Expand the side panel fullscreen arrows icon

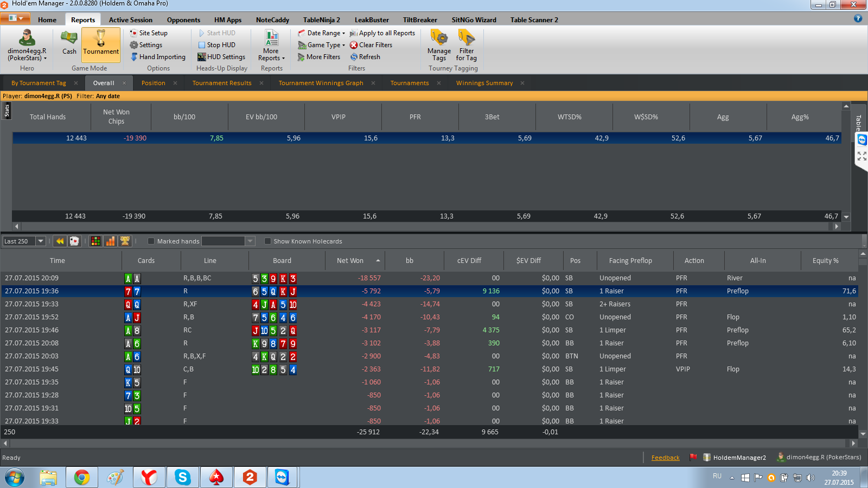coord(861,156)
